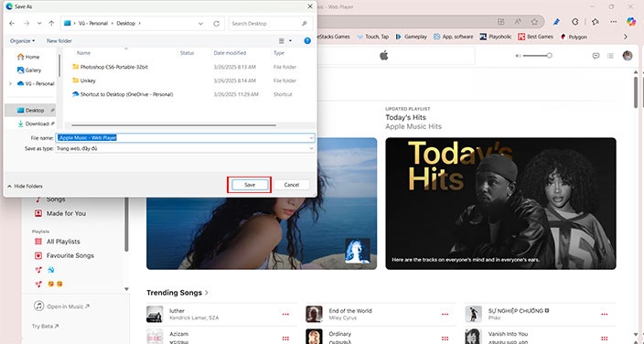The width and height of the screenshot is (644, 344).
Task: Select the Unikey folder
Action: pyautogui.click(x=84, y=81)
